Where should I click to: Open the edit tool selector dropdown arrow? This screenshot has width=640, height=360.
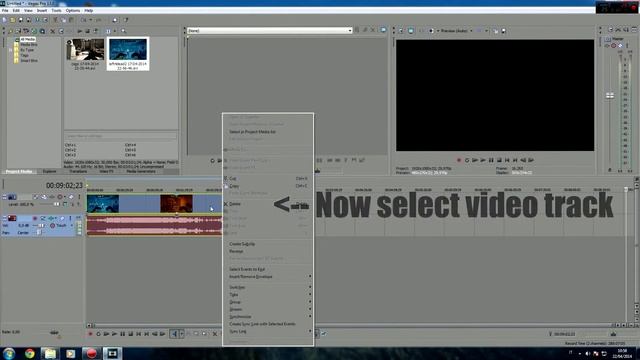pos(182,334)
